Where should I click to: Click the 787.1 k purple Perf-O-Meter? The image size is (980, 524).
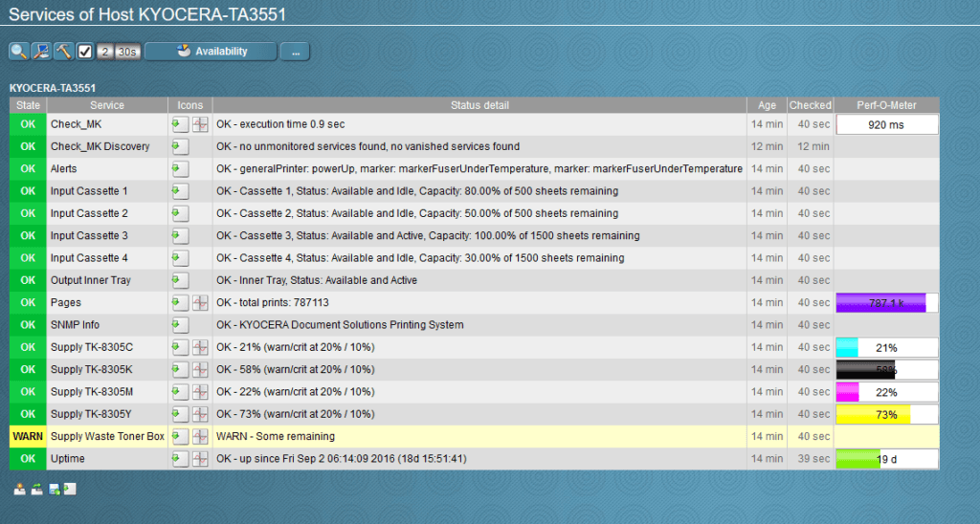[x=887, y=303]
